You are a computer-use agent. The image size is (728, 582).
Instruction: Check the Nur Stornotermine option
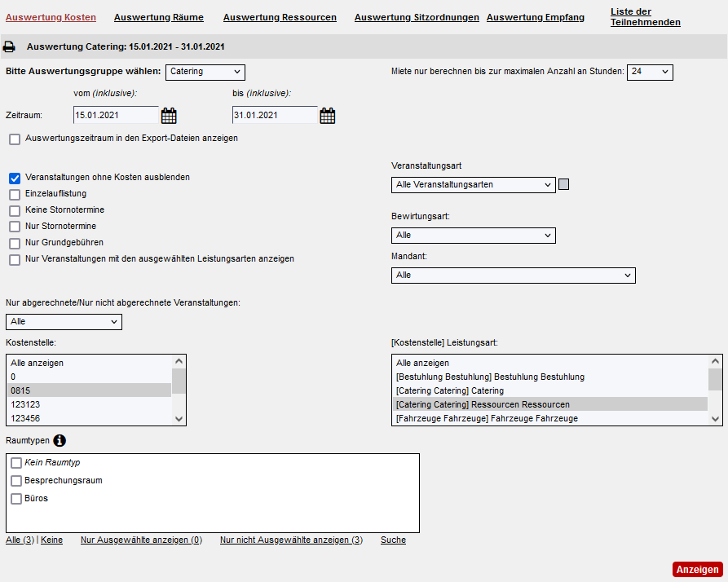tap(15, 227)
